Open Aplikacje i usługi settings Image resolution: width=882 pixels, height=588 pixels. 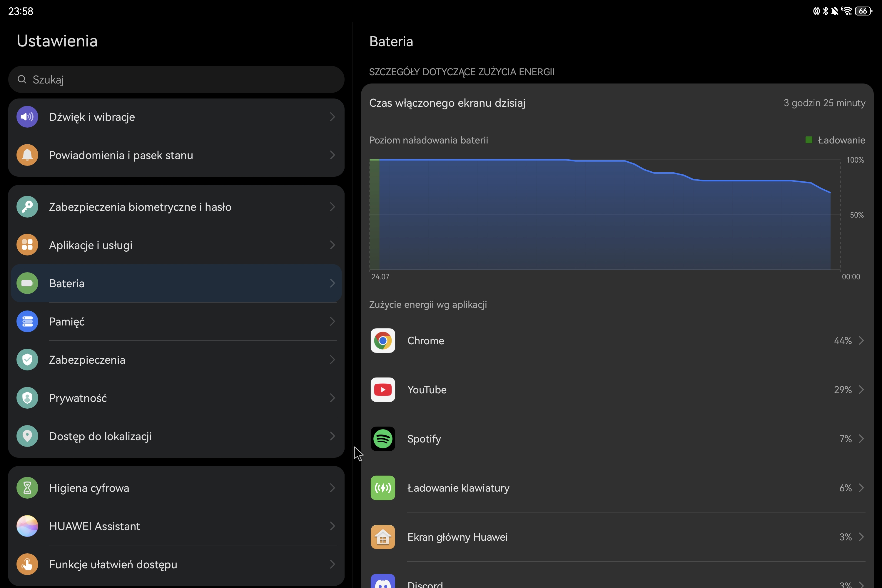[176, 245]
